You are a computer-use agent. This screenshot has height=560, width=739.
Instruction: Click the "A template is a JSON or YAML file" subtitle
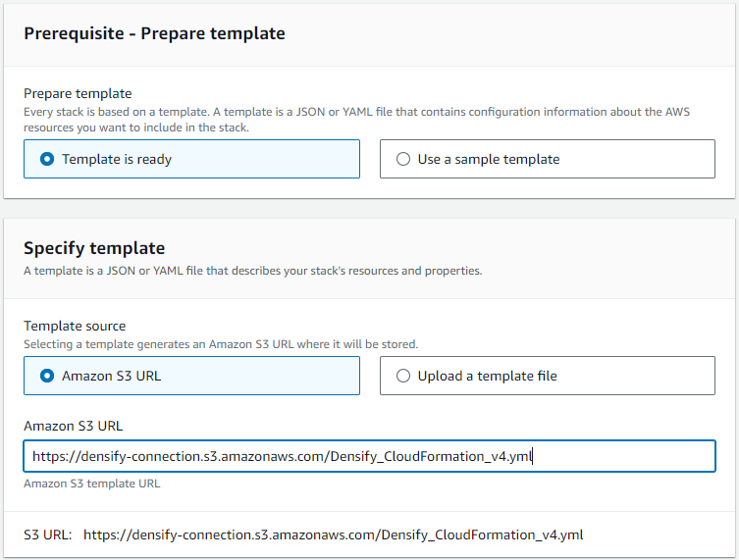[x=252, y=271]
